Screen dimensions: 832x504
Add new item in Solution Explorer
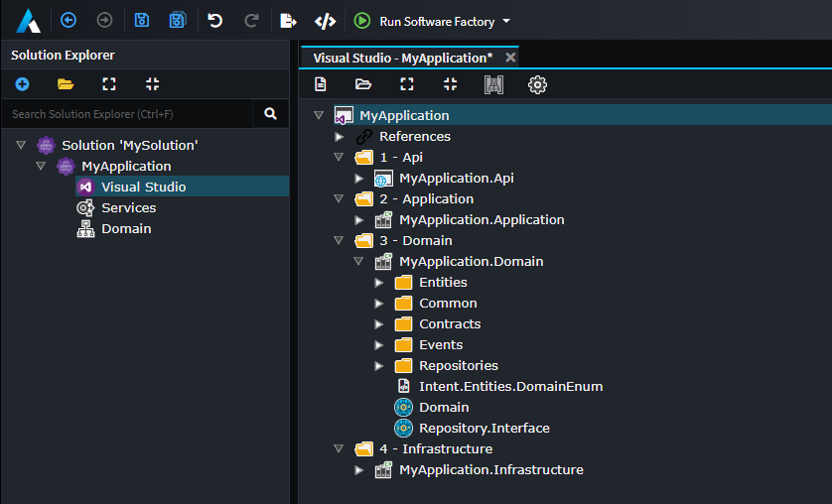(x=22, y=83)
